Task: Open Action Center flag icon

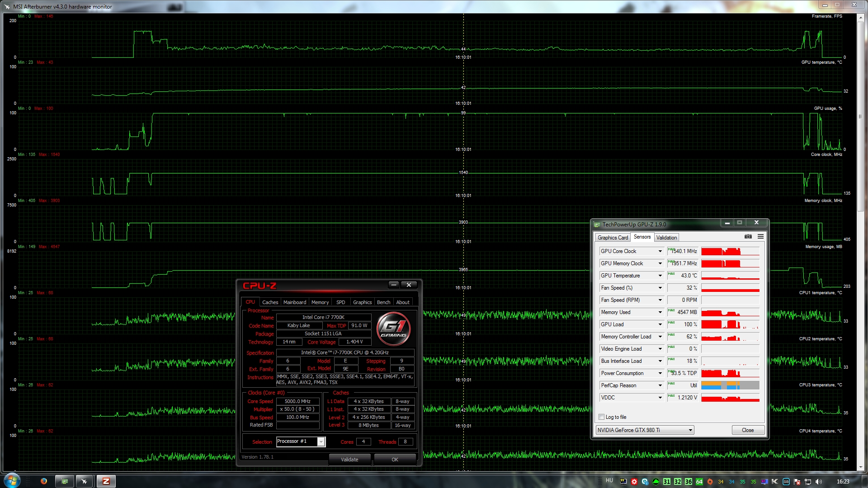Action: (x=797, y=482)
